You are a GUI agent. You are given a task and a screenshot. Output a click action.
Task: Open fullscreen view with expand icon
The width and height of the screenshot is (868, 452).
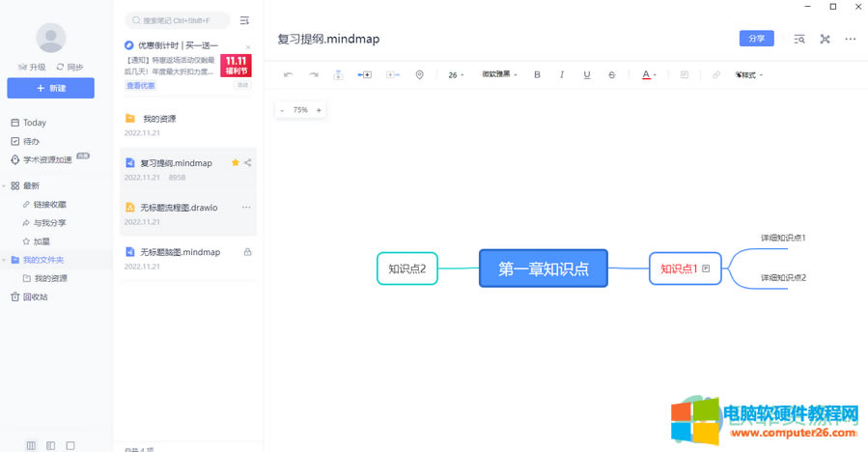825,39
